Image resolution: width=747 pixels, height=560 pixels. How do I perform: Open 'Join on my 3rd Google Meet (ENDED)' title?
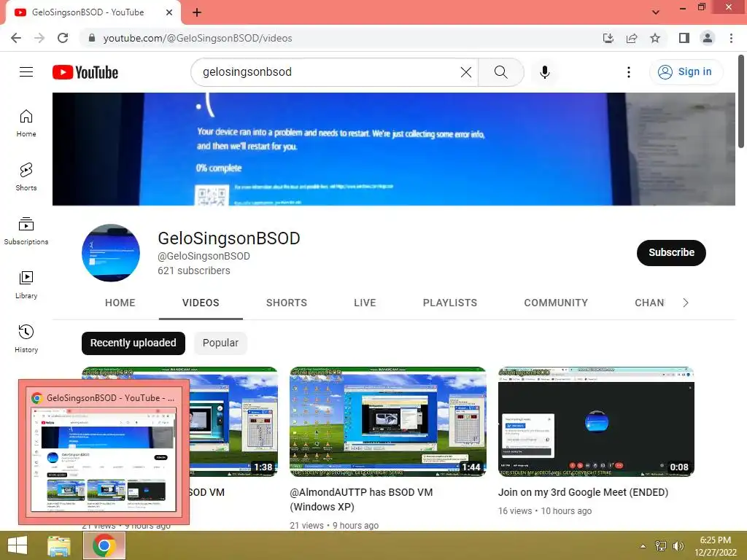point(583,492)
